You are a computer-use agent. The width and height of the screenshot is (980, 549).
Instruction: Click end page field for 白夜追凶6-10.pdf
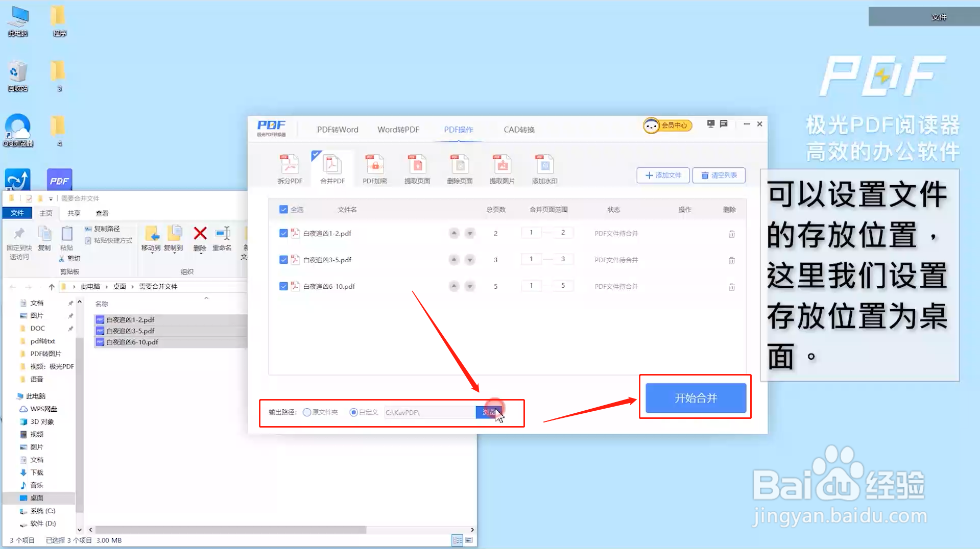point(563,286)
